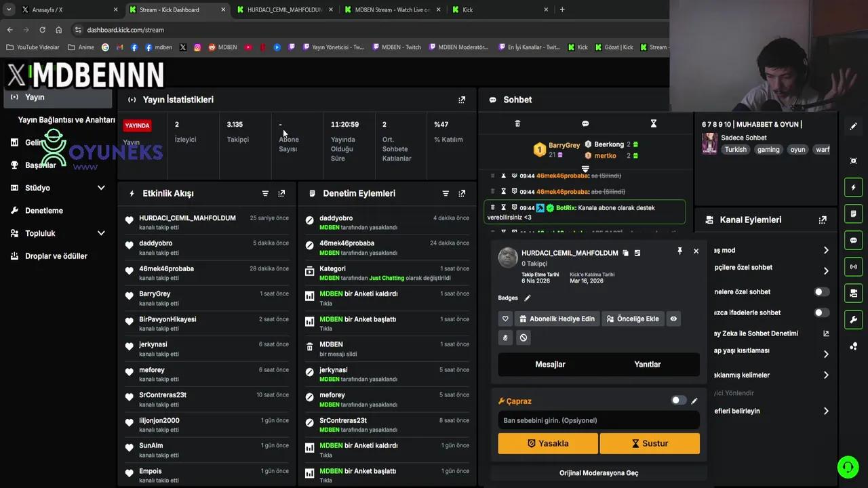Screen dimensions: 868x488
Task: Click the hourglass icon in Sohbet toolbar
Action: tap(653, 123)
